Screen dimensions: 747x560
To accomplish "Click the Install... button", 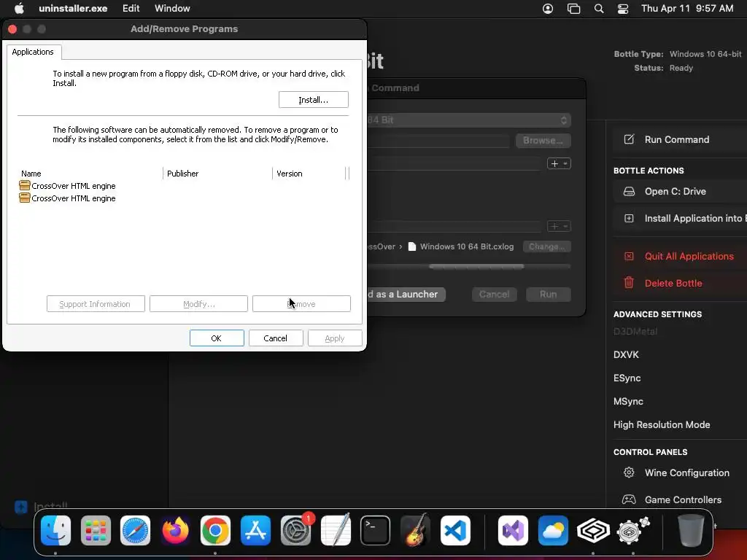I will pos(314,99).
